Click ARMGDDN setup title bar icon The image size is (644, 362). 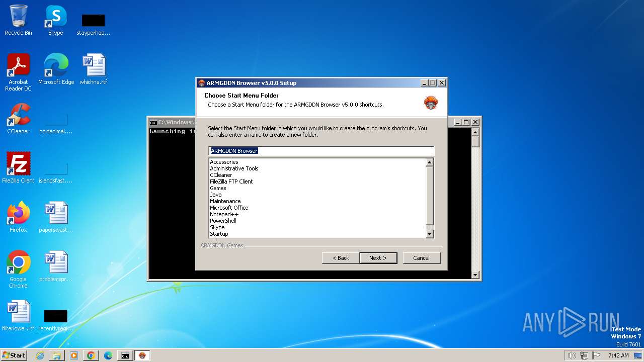click(202, 83)
